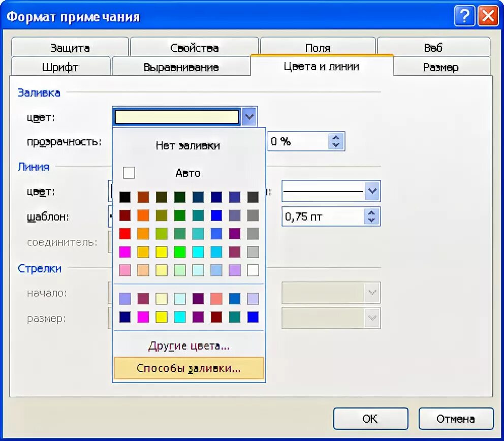Increase line weight with up arrow
The image size is (504, 441).
pyautogui.click(x=371, y=213)
